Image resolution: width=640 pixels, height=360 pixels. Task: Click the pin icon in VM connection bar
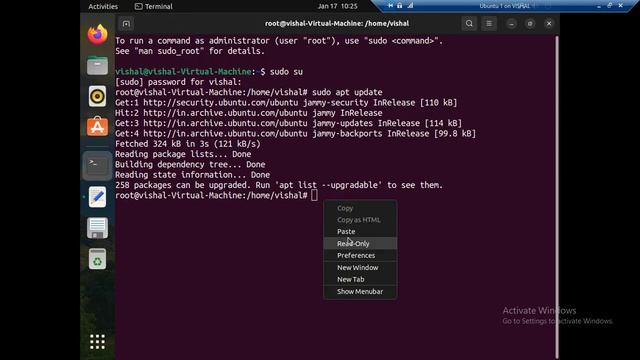(x=390, y=6)
